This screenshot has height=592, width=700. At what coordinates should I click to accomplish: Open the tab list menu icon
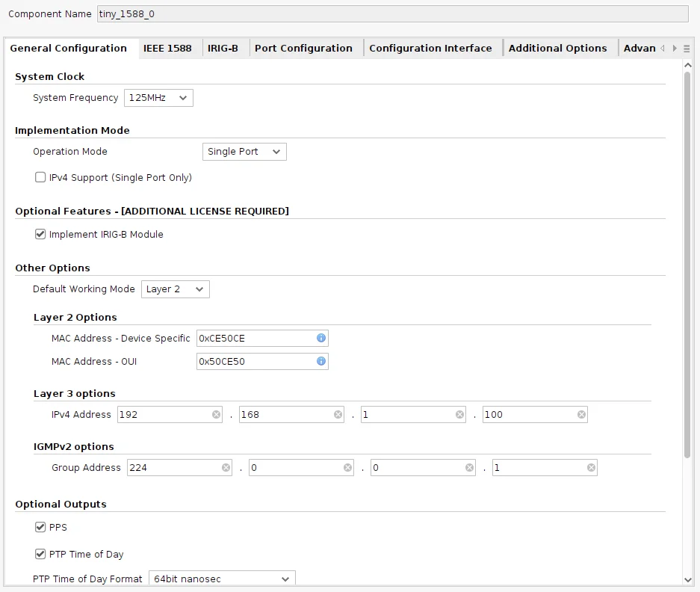687,49
